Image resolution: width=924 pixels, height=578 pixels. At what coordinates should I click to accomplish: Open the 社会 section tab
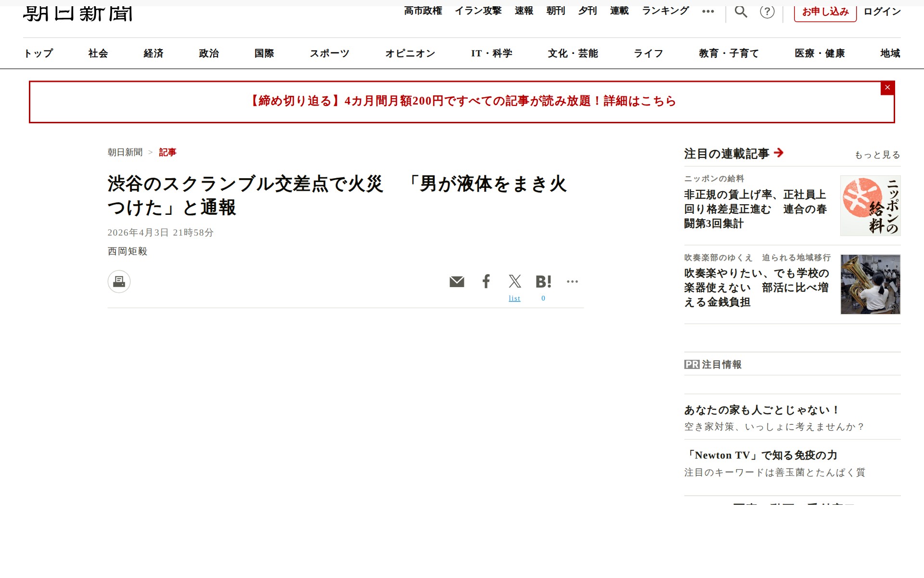98,53
